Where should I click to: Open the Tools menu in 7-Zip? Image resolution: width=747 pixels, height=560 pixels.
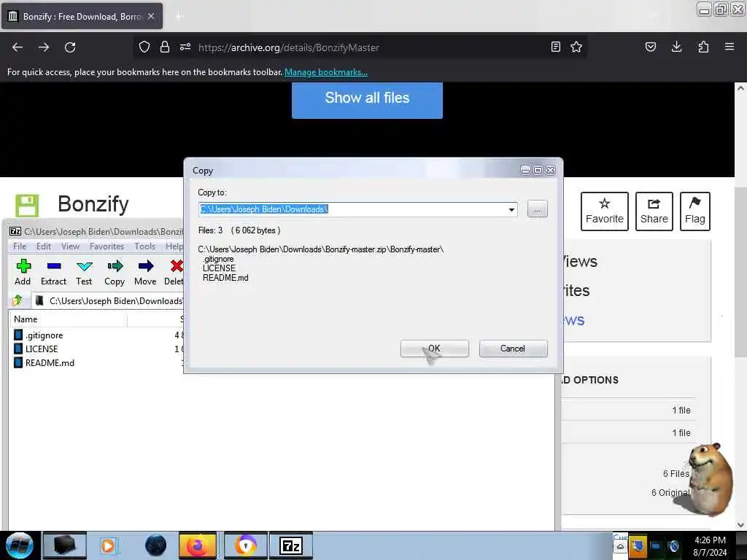pos(145,246)
